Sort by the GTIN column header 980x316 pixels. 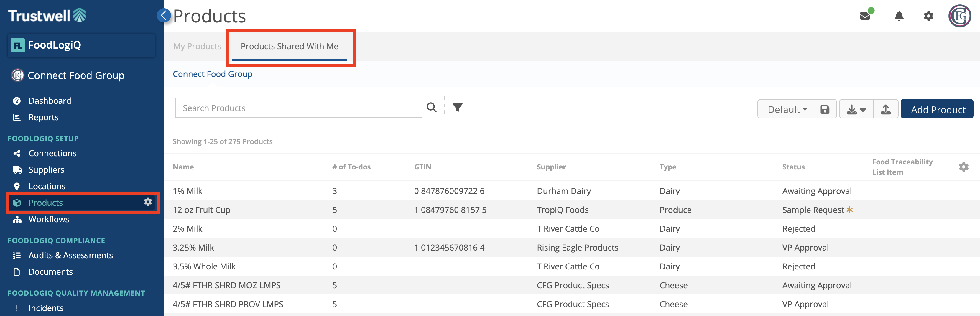point(423,167)
